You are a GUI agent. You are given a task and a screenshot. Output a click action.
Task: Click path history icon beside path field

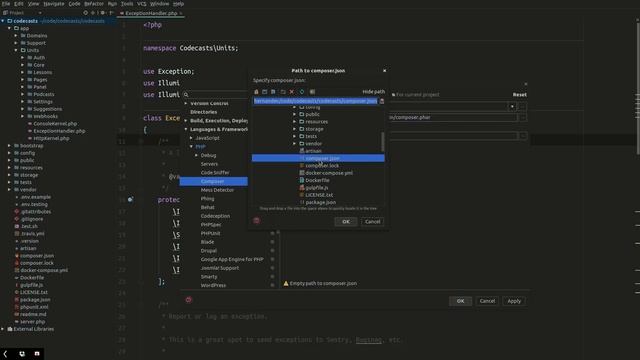pos(382,101)
